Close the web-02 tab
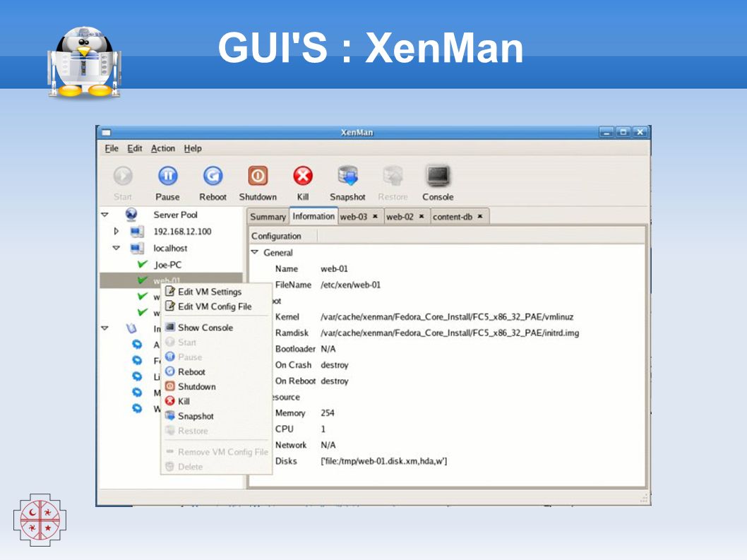The width and height of the screenshot is (747, 560). pos(422,216)
